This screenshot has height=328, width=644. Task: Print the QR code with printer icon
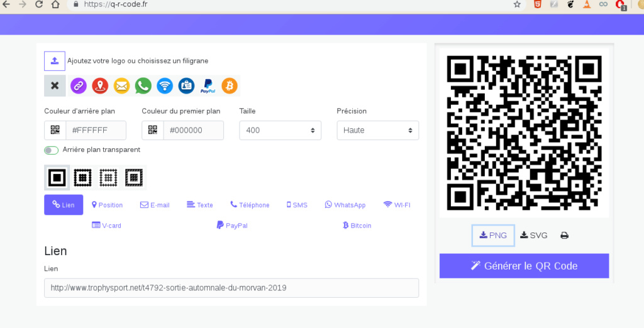point(564,235)
